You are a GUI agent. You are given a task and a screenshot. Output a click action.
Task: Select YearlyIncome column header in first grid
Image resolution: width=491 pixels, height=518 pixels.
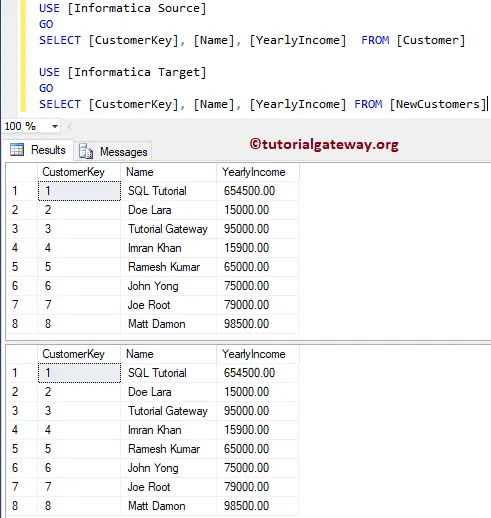tap(257, 172)
